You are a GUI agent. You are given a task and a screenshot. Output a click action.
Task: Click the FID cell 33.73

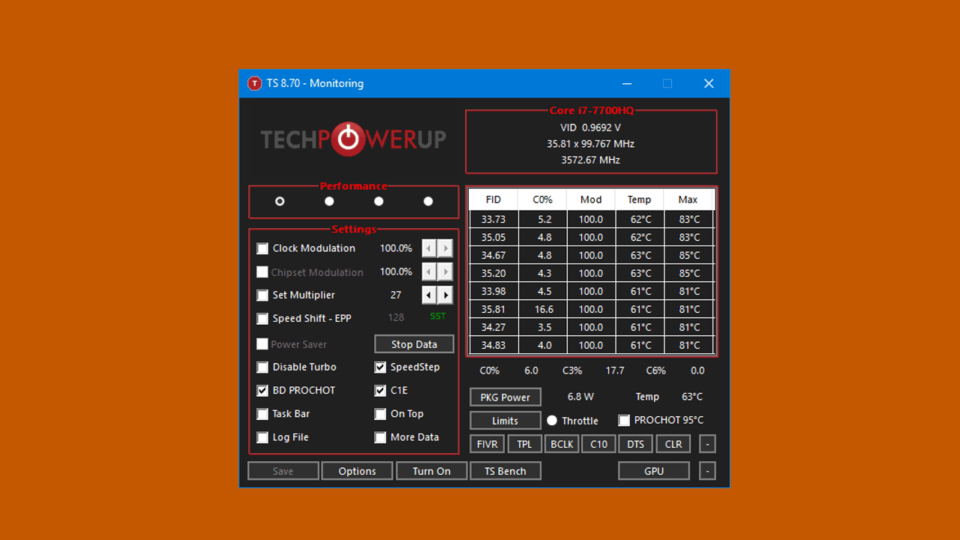click(493, 219)
